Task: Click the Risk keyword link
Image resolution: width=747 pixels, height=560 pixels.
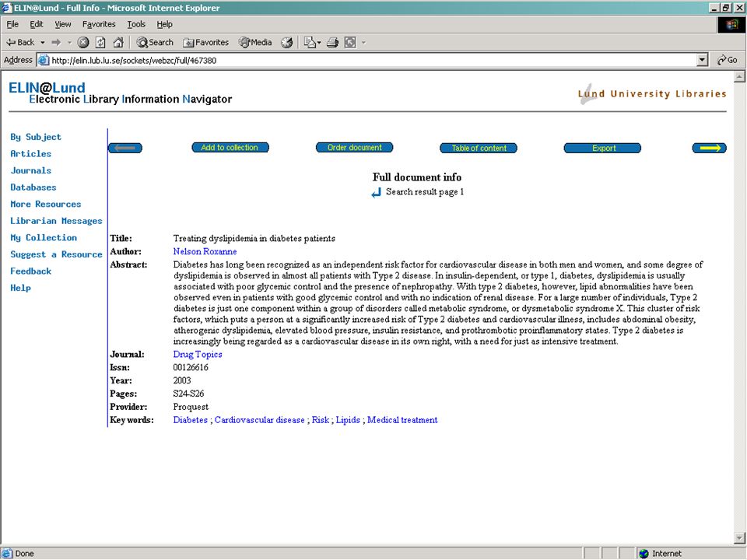Action: [x=320, y=420]
